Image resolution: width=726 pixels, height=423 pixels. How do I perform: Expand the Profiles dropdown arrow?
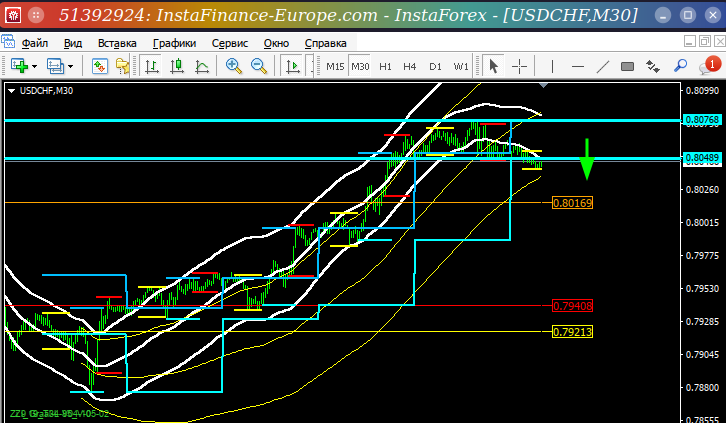tap(71, 67)
